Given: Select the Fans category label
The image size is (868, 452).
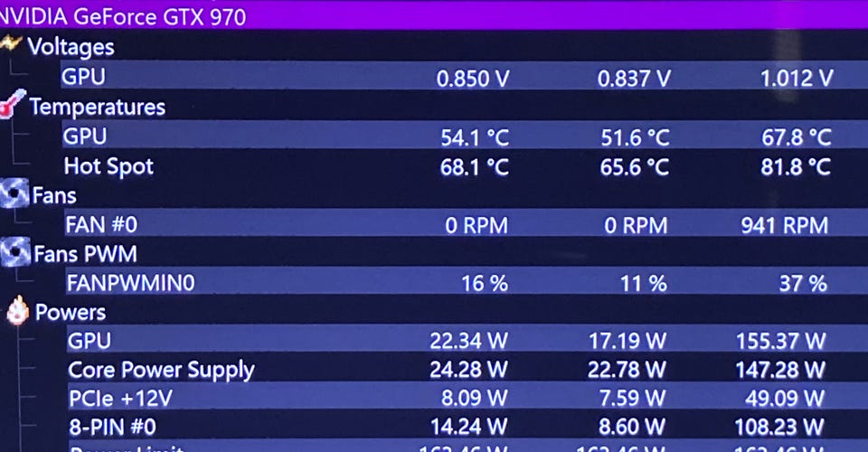Looking at the screenshot, I should pos(54,195).
